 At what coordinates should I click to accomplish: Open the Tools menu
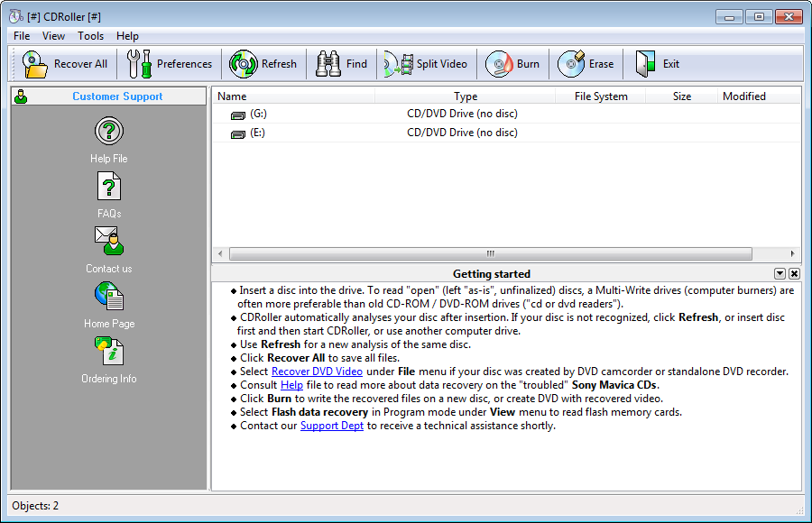pyautogui.click(x=90, y=36)
